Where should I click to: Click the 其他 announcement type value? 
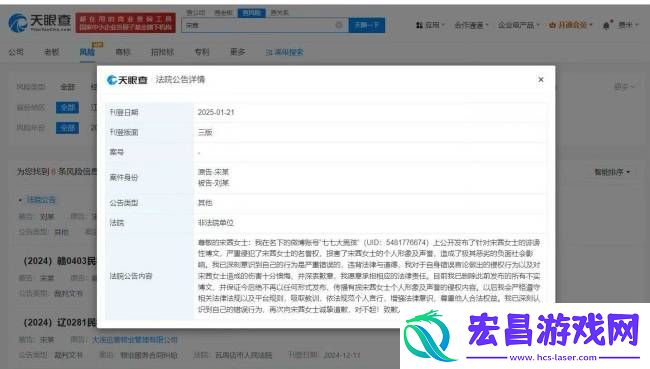tap(205, 203)
